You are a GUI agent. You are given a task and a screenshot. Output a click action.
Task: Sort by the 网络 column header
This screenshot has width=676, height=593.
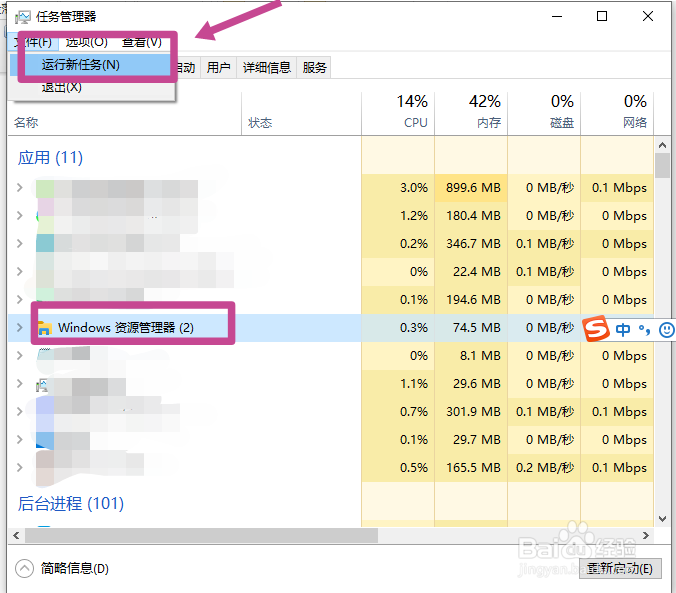pos(617,113)
